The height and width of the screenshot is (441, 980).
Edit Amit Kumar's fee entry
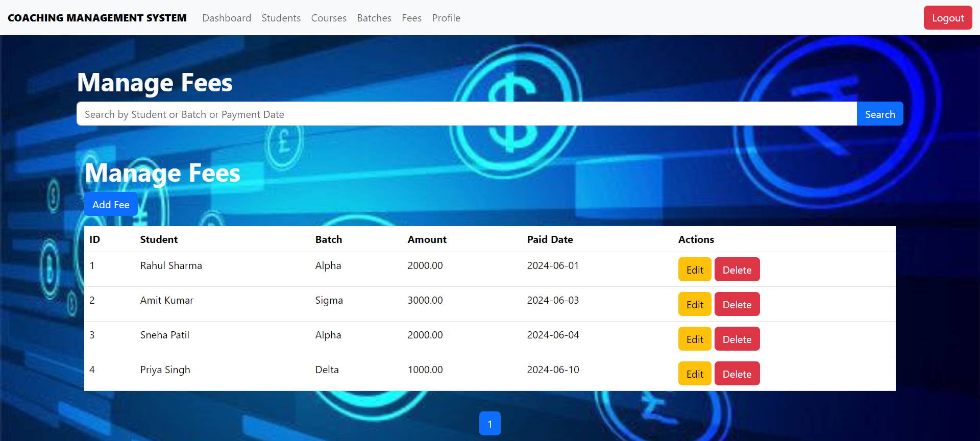[x=695, y=304]
